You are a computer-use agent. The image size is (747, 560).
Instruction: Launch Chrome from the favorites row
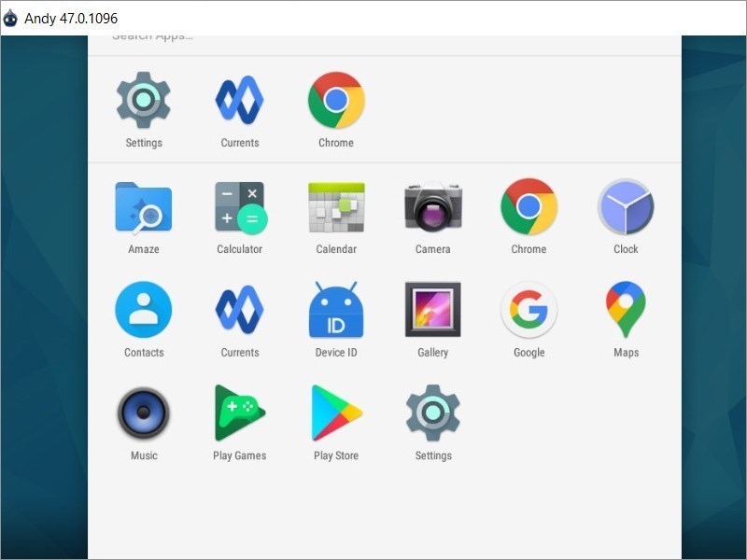tap(334, 101)
